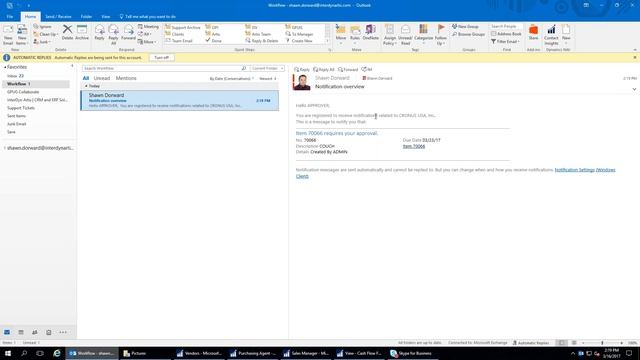
Task: Click the Tell me what you want to do box
Action: click(x=148, y=17)
